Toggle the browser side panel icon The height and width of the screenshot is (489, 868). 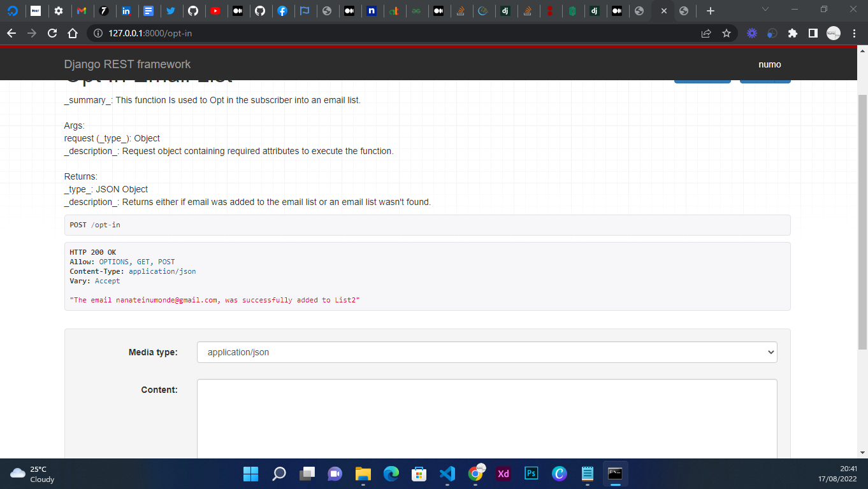tap(813, 34)
